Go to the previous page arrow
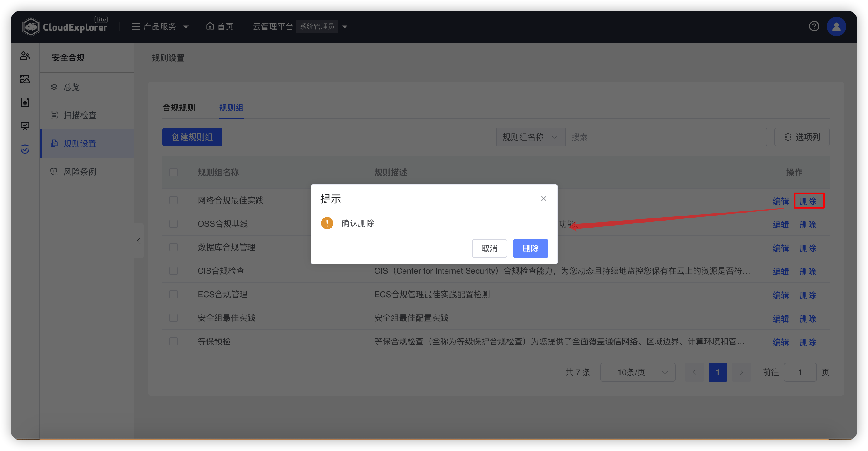Image resolution: width=868 pixels, height=451 pixels. click(694, 372)
